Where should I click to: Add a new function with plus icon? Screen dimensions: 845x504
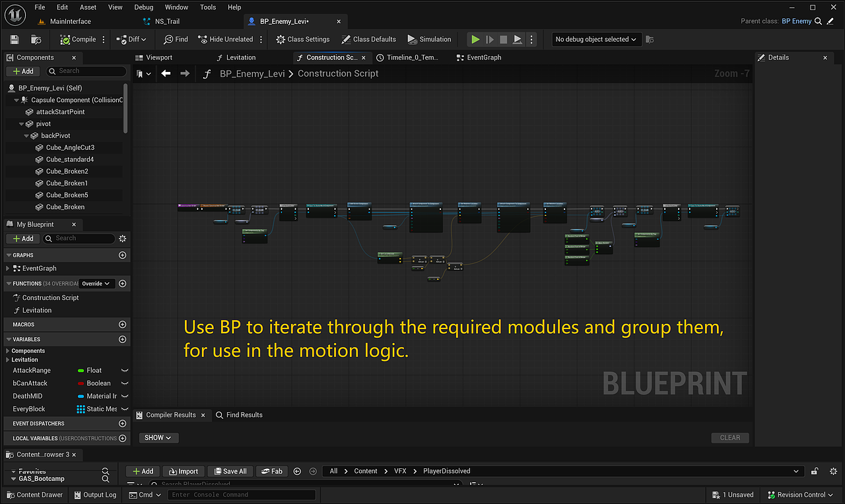coord(122,284)
